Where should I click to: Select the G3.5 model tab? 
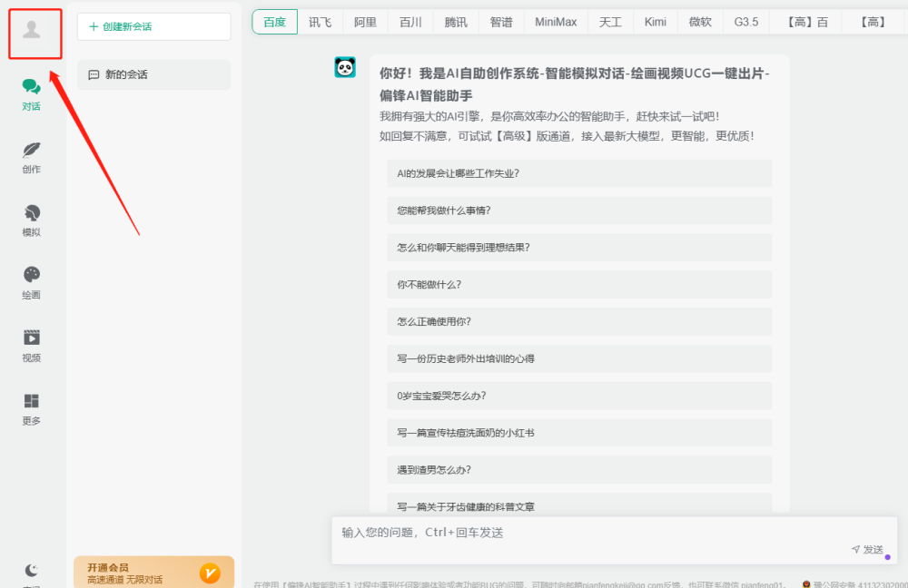click(x=746, y=22)
